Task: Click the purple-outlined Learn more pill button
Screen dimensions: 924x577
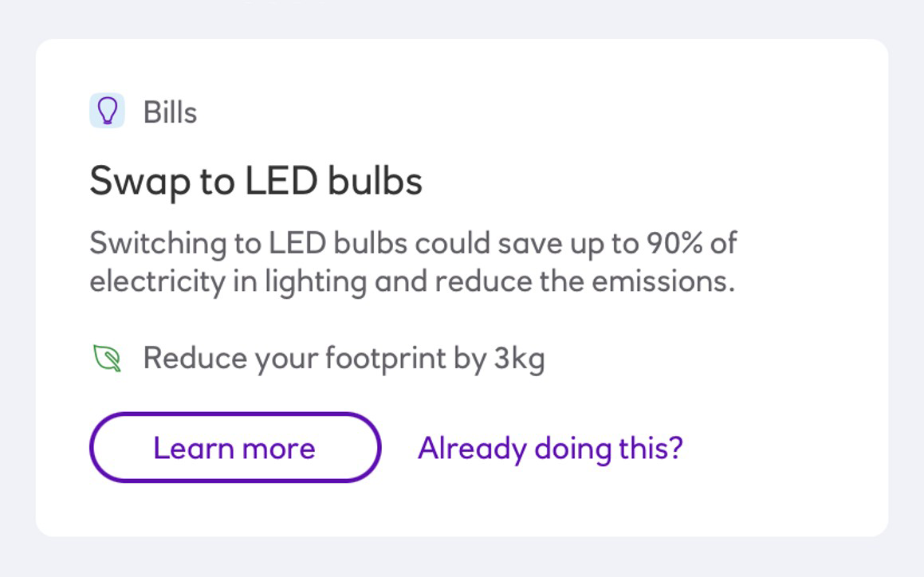Action: pos(235,447)
